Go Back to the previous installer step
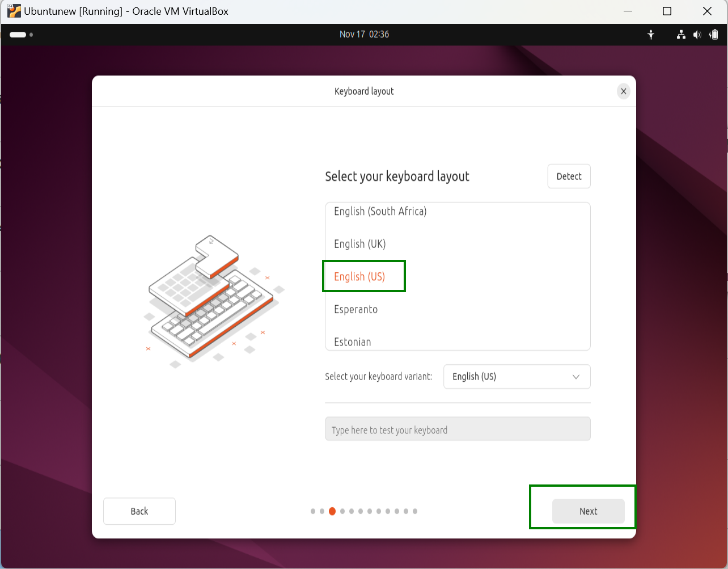The height and width of the screenshot is (569, 728). (139, 511)
